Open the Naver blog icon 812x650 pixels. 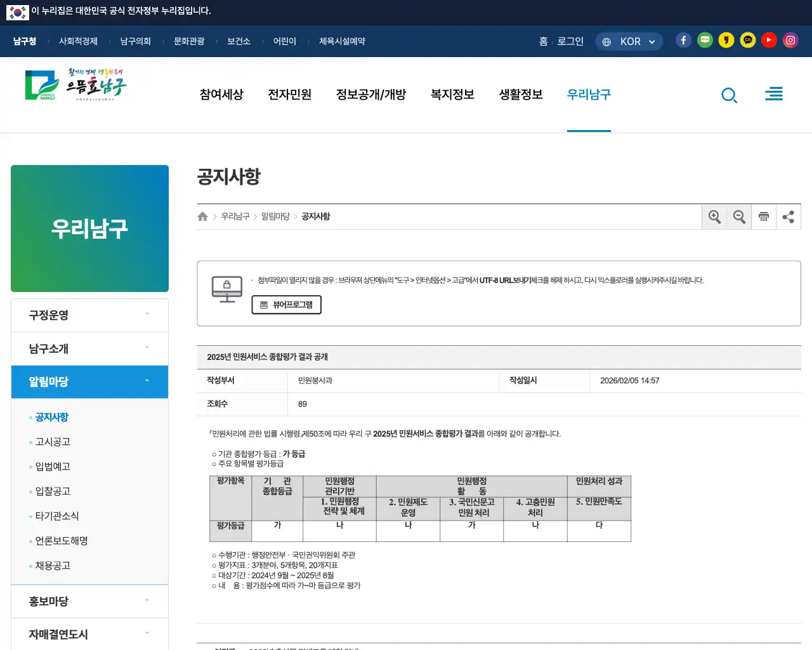705,39
